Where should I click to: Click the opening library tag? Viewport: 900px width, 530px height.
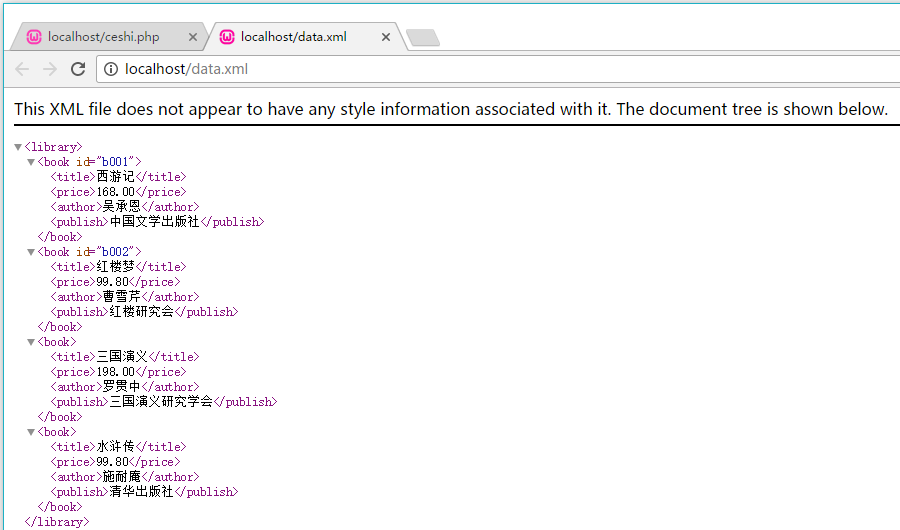tap(53, 147)
